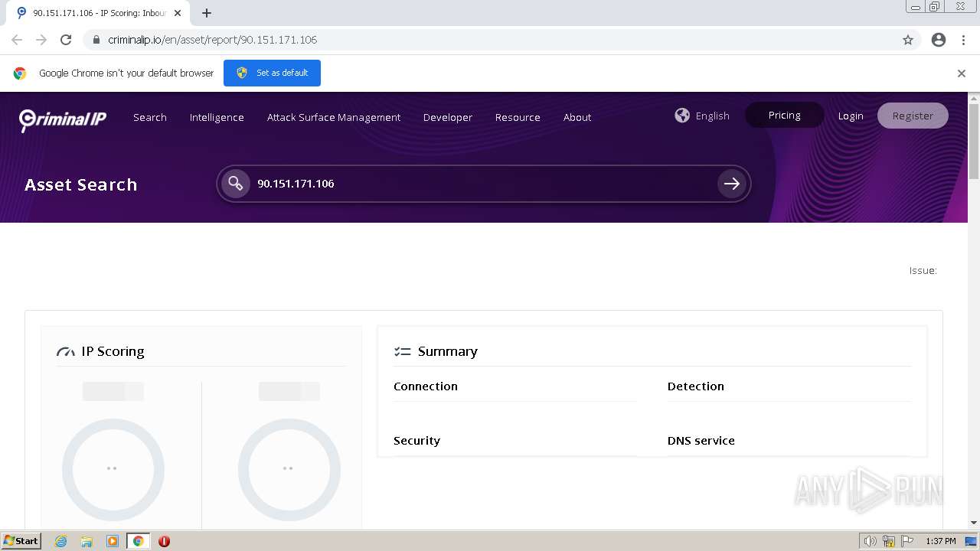Open the Intelligence menu

pos(217,117)
